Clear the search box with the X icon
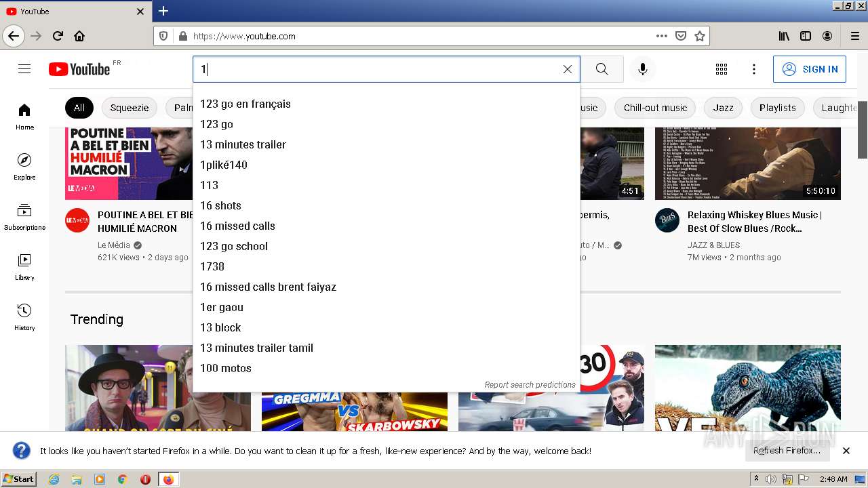This screenshot has width=868, height=488. (x=568, y=69)
